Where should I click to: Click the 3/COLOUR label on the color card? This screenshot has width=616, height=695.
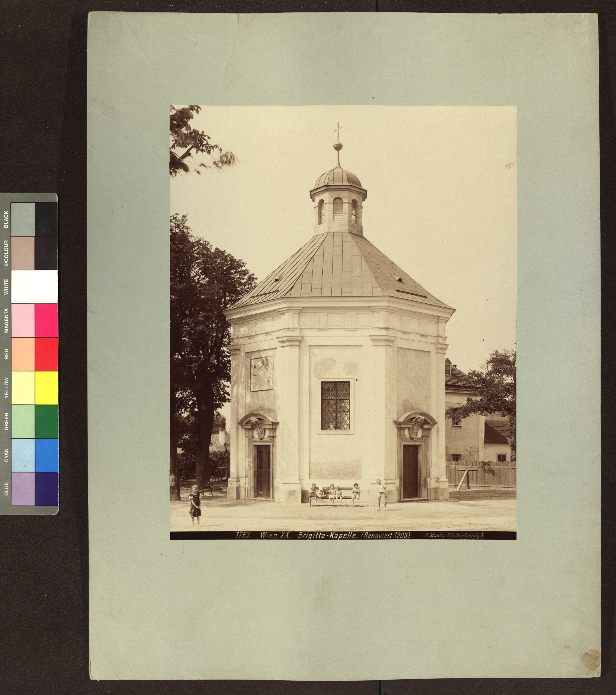coord(6,253)
